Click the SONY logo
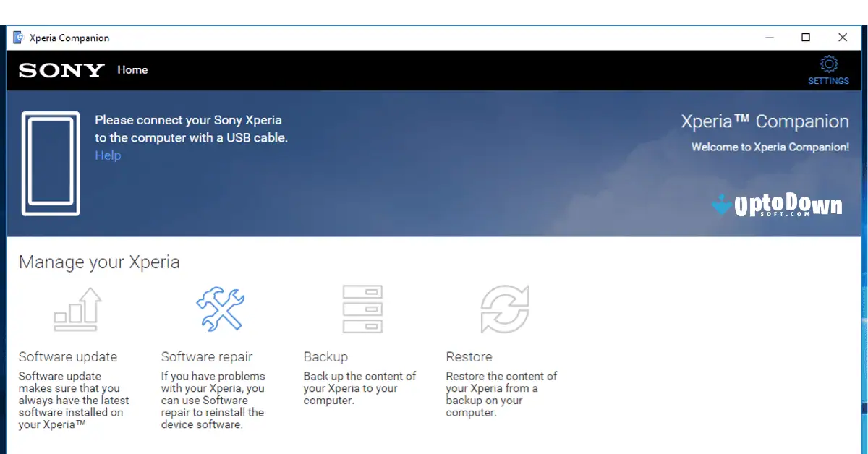 click(x=61, y=70)
